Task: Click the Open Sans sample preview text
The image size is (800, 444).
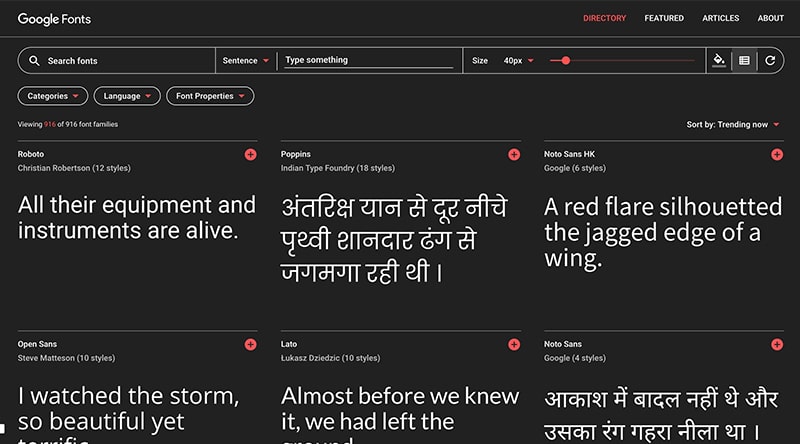Action: pyautogui.click(x=129, y=414)
